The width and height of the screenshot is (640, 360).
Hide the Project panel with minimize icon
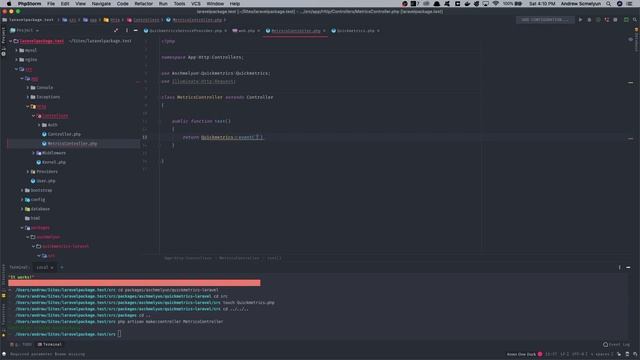[136, 30]
